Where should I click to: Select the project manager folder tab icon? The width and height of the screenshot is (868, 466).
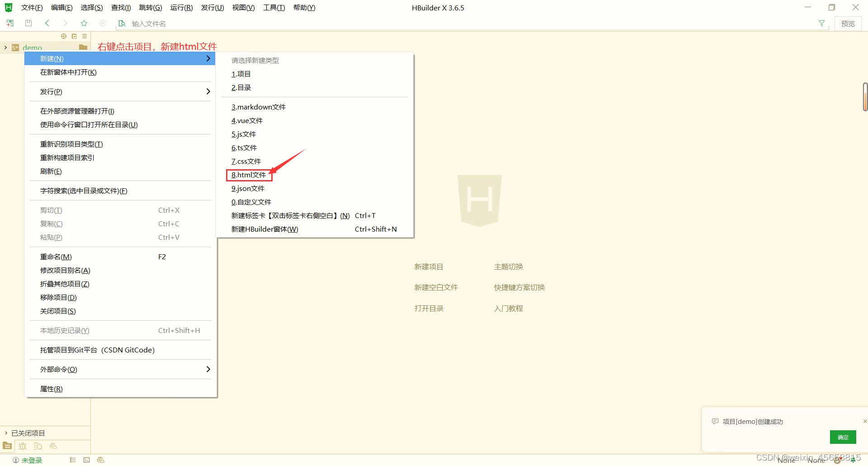coord(8,446)
